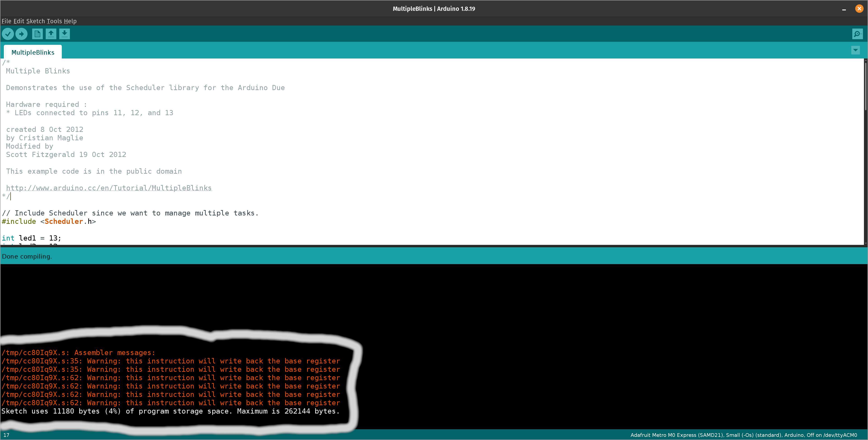Click the line number 17 in status bar
This screenshot has width=868, height=440.
click(6, 435)
